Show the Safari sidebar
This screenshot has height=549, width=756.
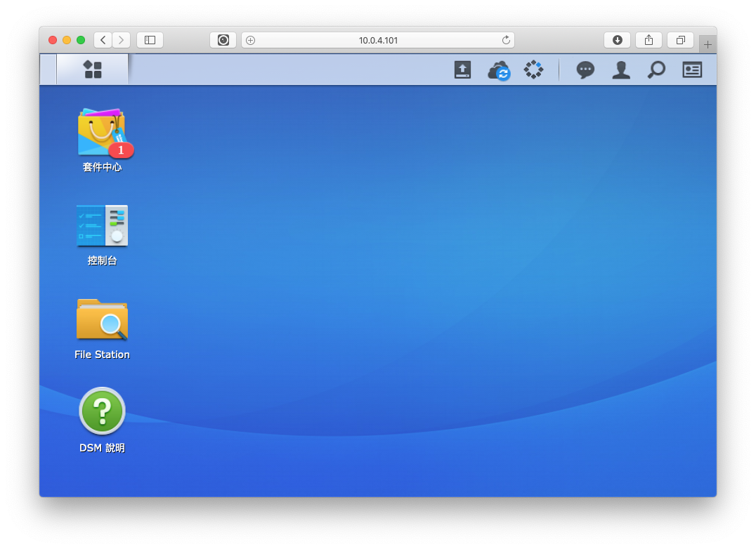point(150,40)
